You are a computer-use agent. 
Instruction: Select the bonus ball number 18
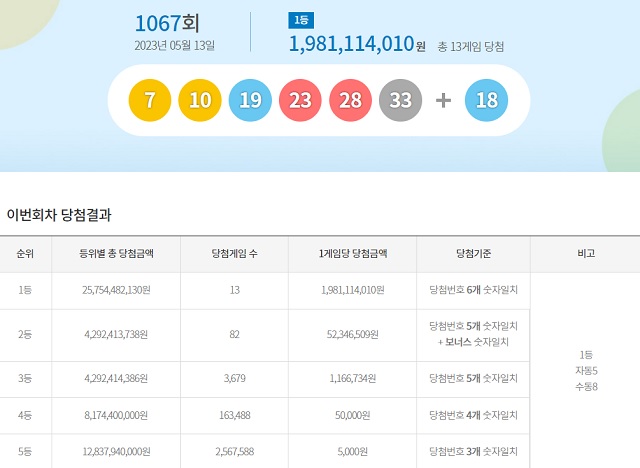[x=487, y=100]
